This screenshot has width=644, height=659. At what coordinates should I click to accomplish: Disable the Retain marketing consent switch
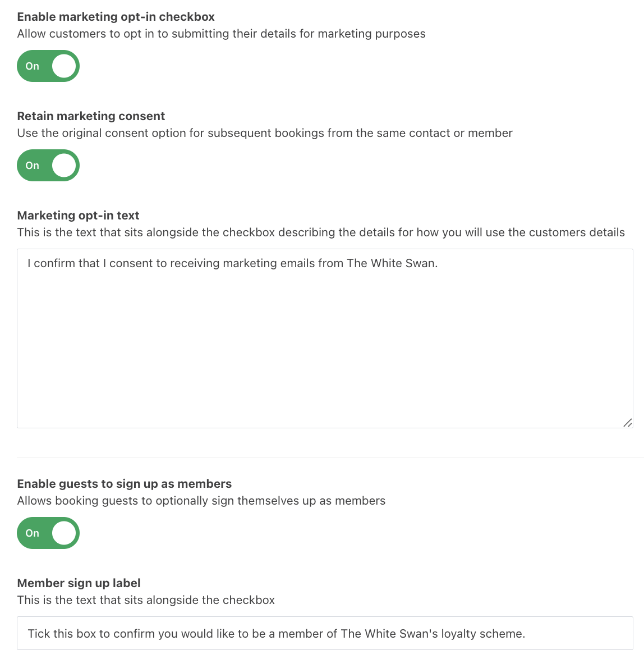pyautogui.click(x=48, y=165)
